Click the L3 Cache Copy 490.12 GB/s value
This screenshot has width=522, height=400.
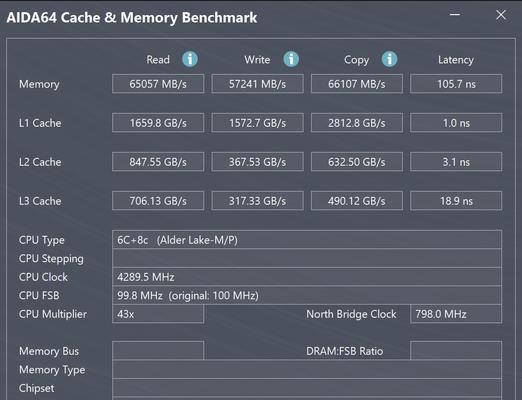click(x=357, y=201)
